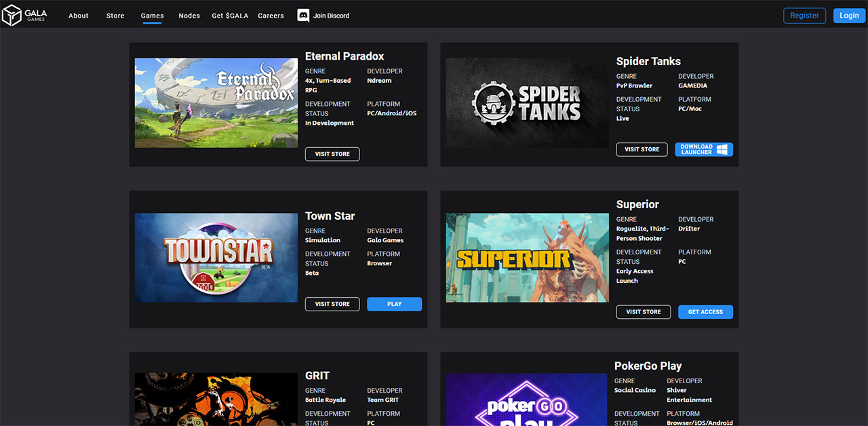868x426 pixels.
Task: Click Gala Games developer under Town Star
Action: click(385, 240)
